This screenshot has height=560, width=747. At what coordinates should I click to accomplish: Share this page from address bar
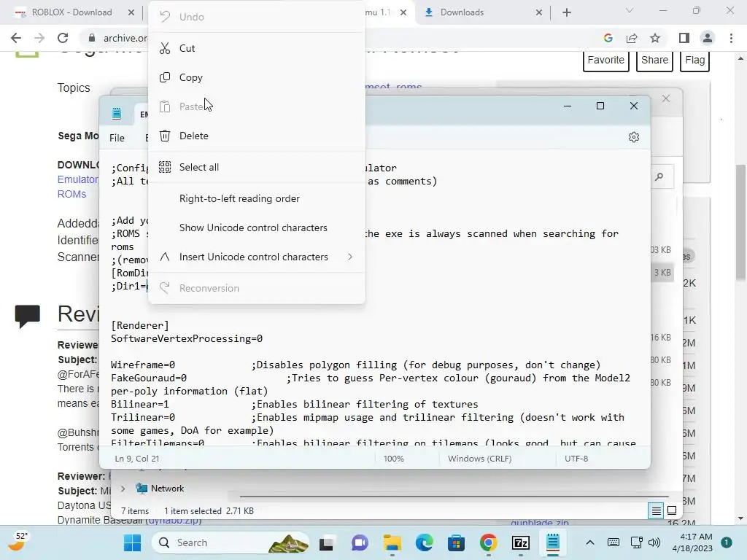click(x=632, y=38)
